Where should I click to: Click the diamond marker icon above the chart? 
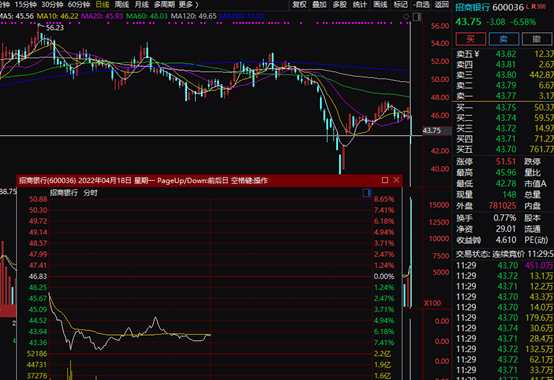point(406,16)
